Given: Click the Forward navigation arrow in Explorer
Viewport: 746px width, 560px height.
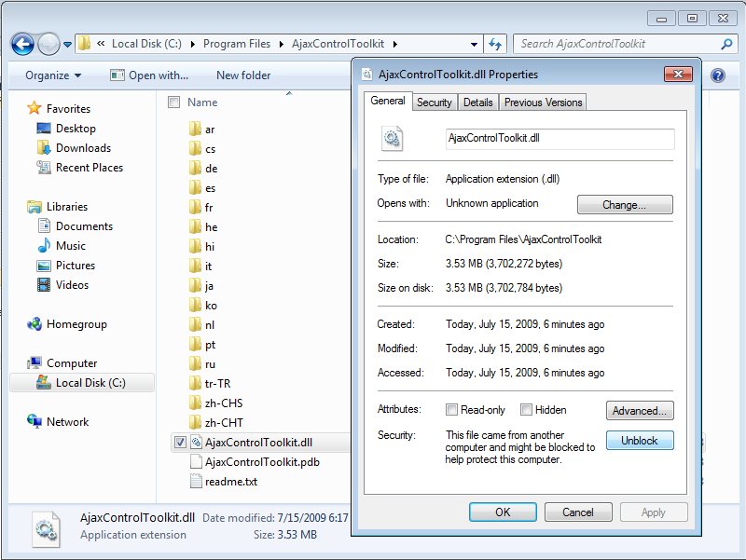Looking at the screenshot, I should coord(48,44).
